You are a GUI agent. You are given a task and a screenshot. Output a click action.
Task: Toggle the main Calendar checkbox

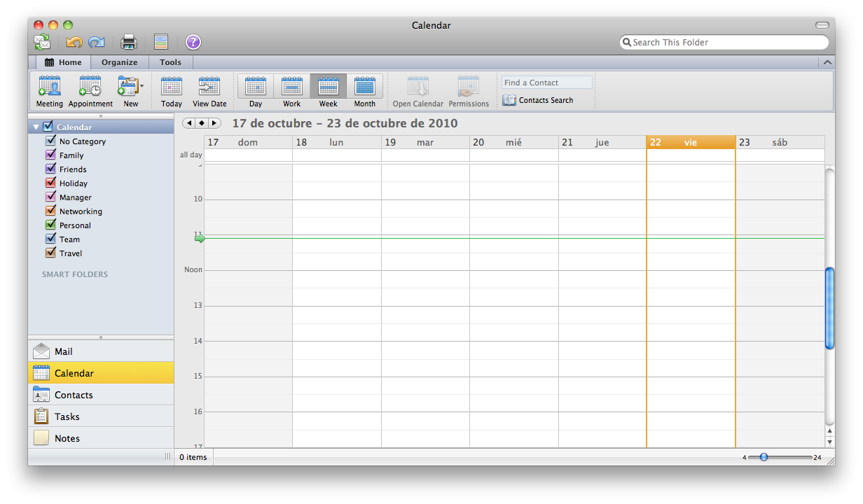click(x=48, y=127)
